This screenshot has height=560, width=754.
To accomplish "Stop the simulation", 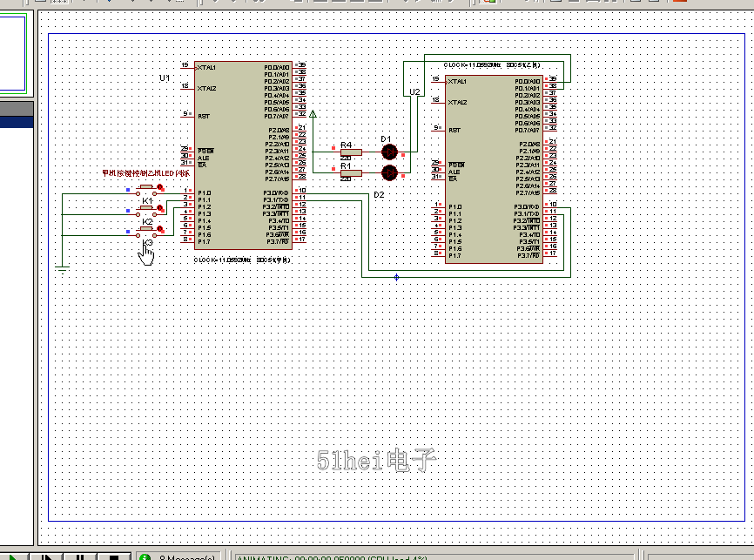I will (x=114, y=557).
